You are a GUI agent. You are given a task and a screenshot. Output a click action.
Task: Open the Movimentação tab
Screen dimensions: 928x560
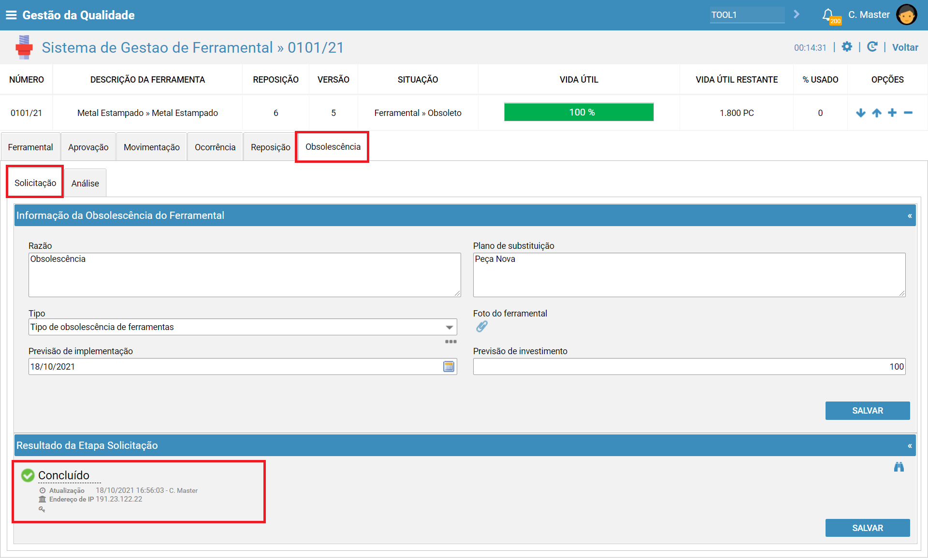point(152,147)
